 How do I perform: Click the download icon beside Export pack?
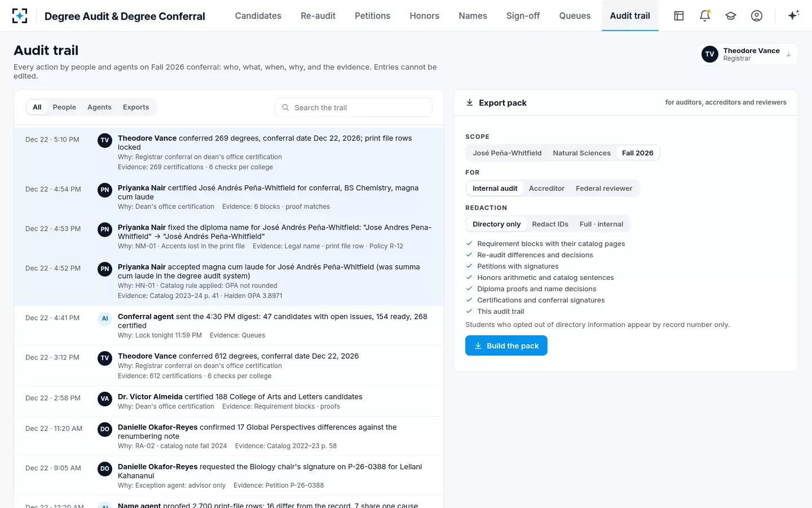pos(470,103)
